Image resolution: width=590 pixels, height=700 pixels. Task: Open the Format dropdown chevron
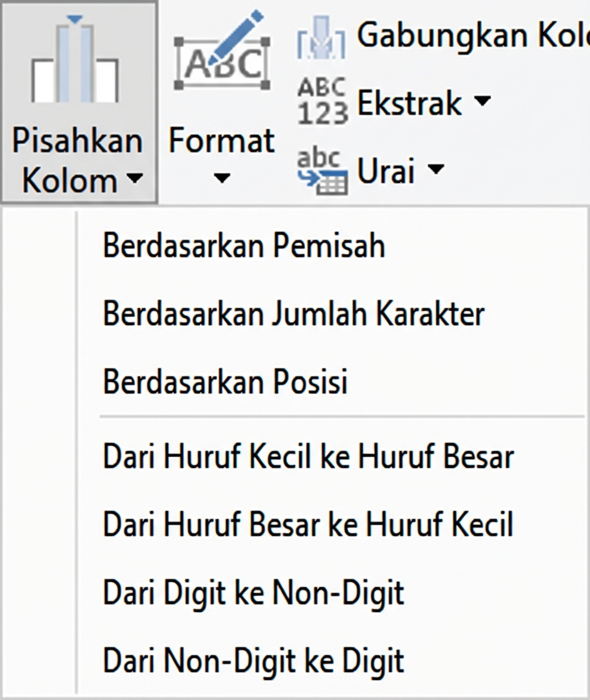pyautogui.click(x=220, y=178)
